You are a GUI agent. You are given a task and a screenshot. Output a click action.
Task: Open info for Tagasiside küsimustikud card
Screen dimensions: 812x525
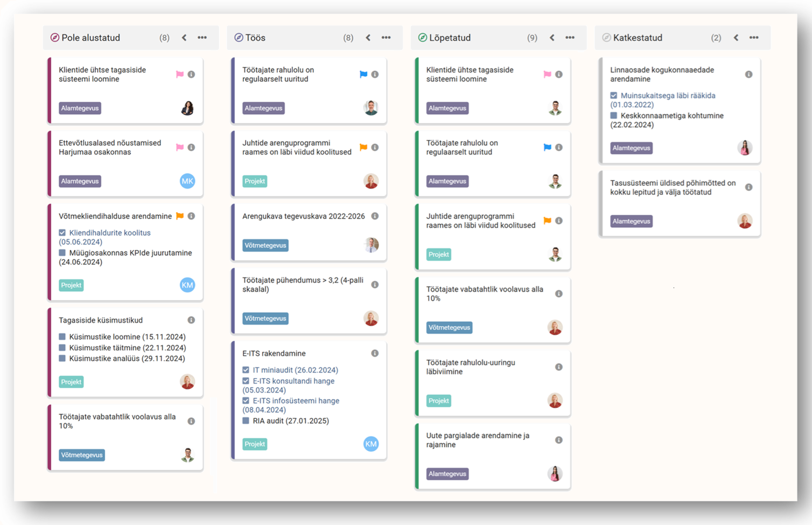pos(191,320)
